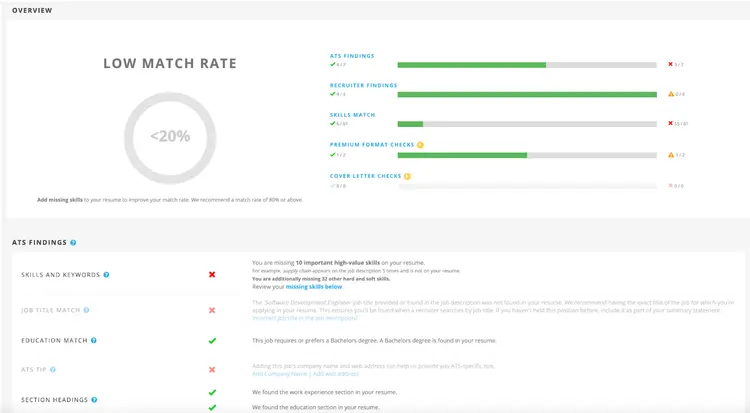Click red X beside ATS Findings failed count
750x413 pixels.
point(671,64)
